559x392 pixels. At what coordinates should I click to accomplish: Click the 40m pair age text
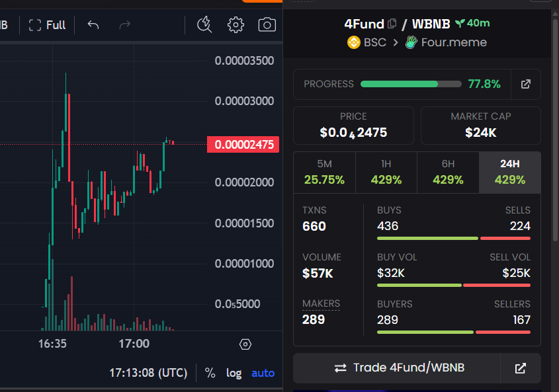(x=478, y=23)
